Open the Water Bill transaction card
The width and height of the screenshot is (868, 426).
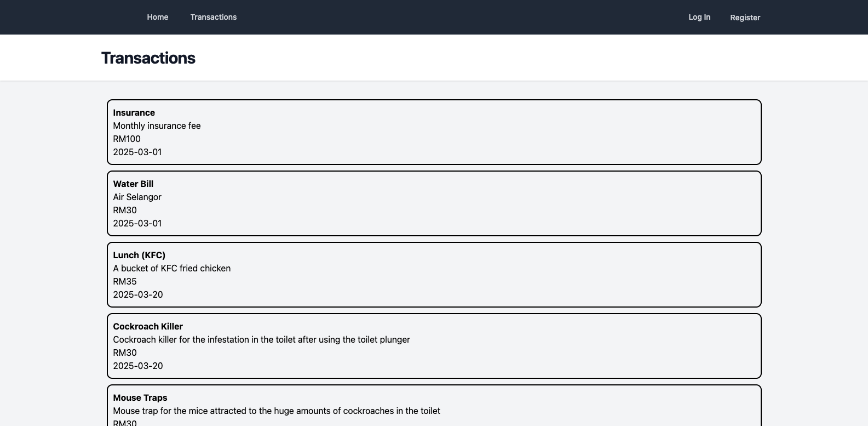[x=434, y=203]
